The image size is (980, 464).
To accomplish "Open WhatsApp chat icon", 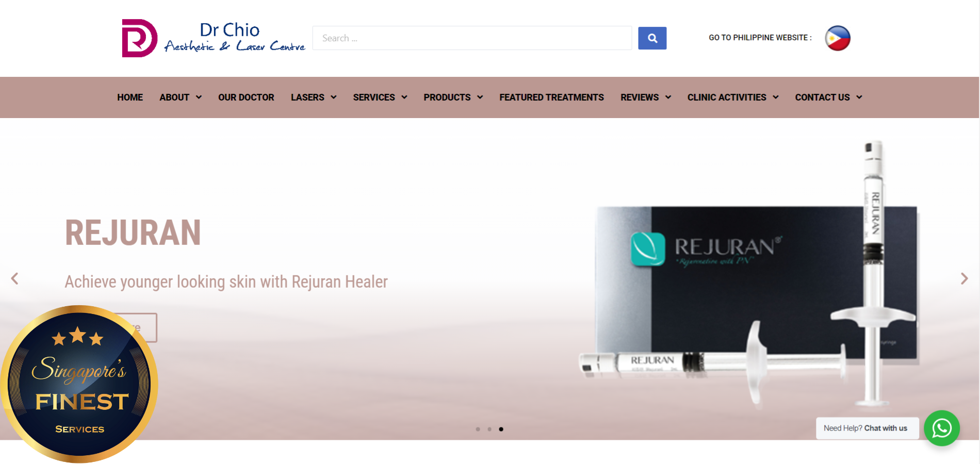I will (x=941, y=428).
